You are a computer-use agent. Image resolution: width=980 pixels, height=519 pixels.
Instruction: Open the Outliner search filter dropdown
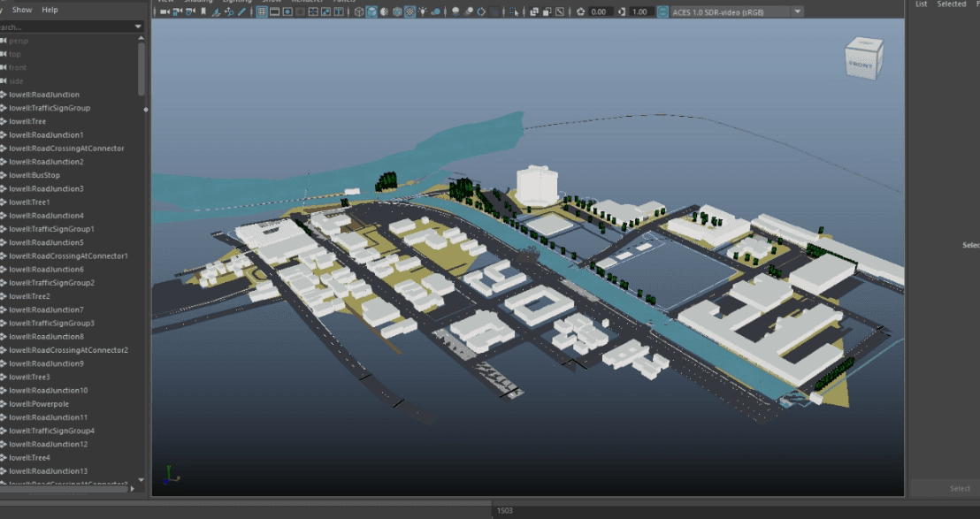(138, 27)
